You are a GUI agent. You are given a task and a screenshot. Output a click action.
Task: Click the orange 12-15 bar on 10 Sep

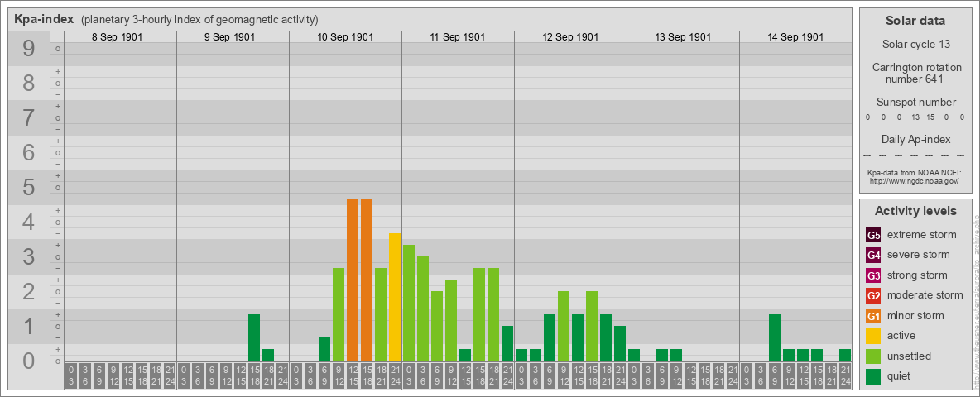[x=353, y=280]
